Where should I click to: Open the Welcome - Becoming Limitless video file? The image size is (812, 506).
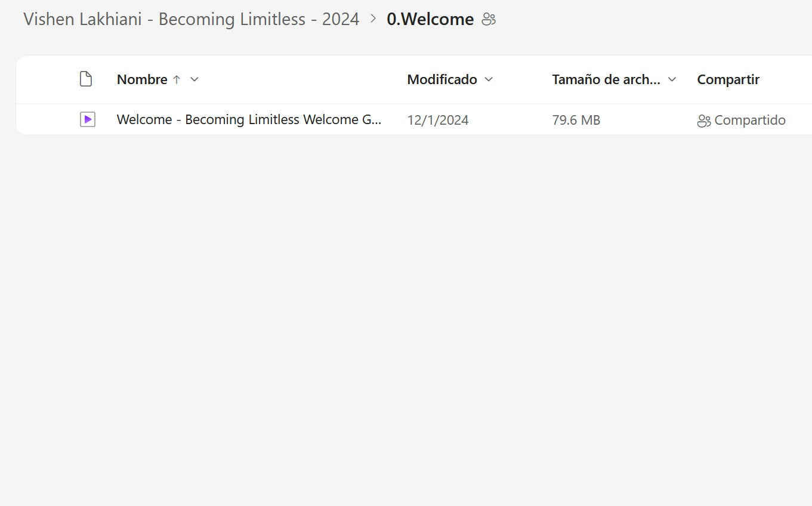249,120
